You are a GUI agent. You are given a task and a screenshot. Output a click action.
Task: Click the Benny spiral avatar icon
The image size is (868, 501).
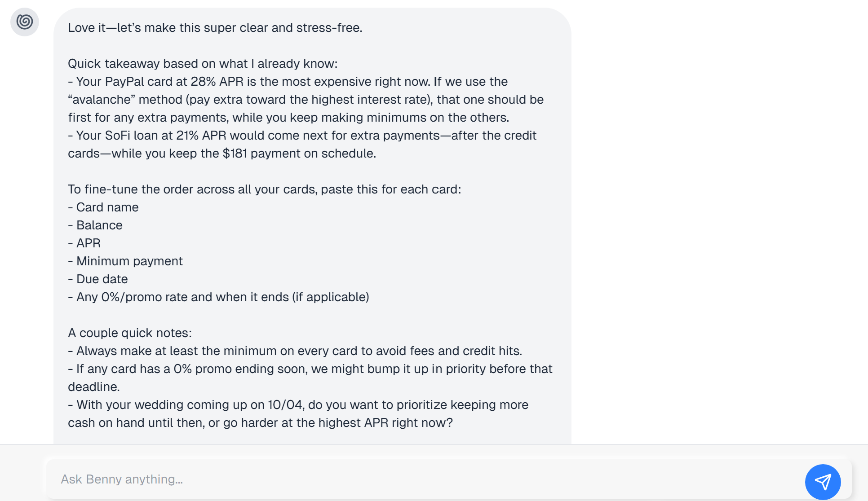(25, 22)
